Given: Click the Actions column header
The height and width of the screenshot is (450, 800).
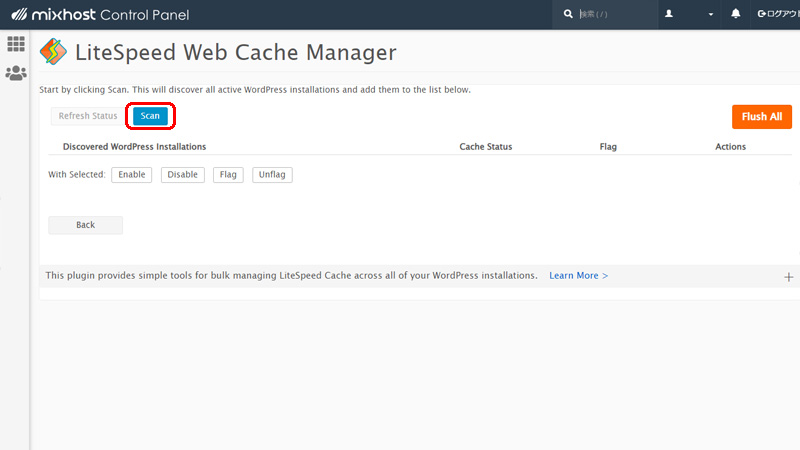Looking at the screenshot, I should (x=731, y=146).
